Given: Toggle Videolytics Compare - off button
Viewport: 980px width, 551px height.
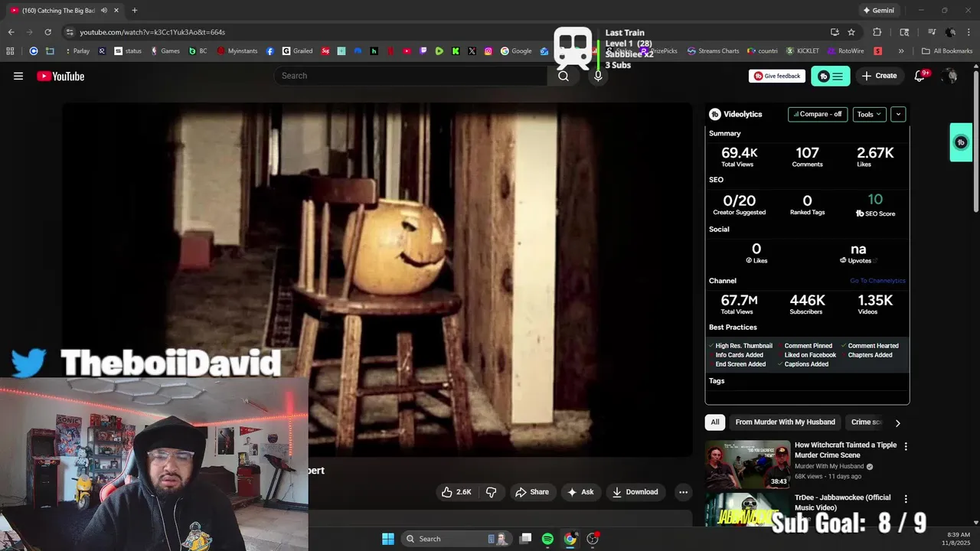Looking at the screenshot, I should coord(818,114).
